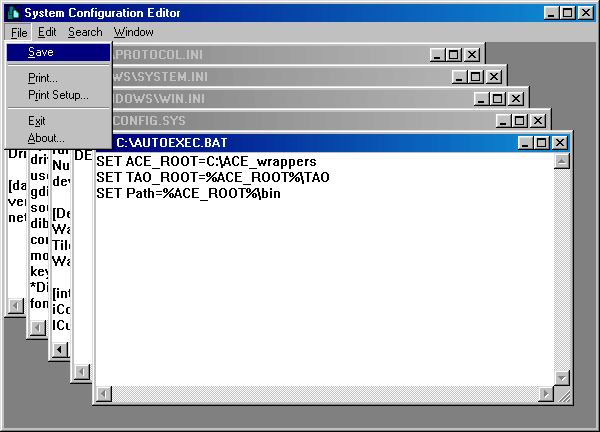
Task: Open Print Setup... menu entry
Action: point(59,95)
